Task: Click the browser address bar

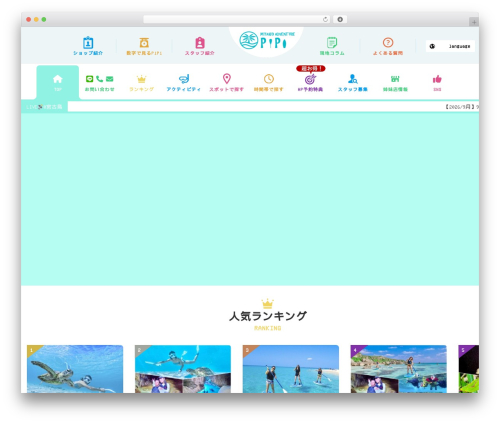Action: 237,19
